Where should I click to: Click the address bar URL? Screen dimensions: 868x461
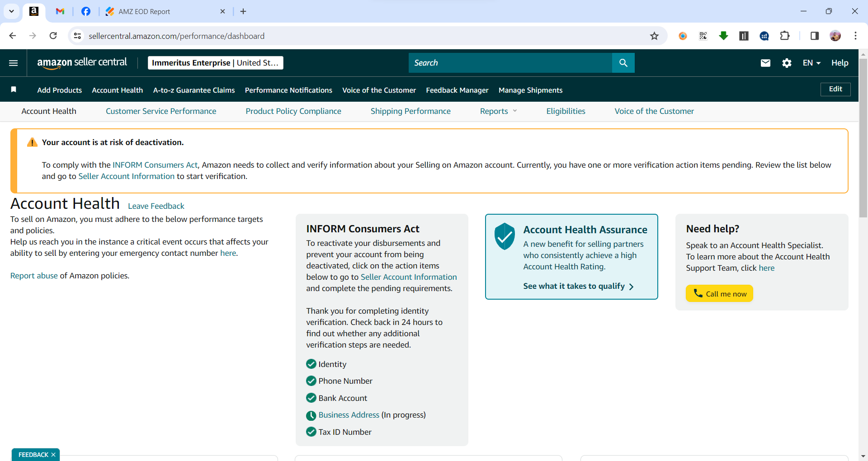click(x=176, y=36)
